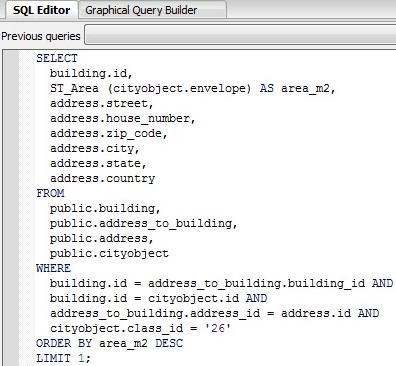396x366 pixels.
Task: Click the ORDER BY area_m2 DESC line
Action: click(x=109, y=343)
